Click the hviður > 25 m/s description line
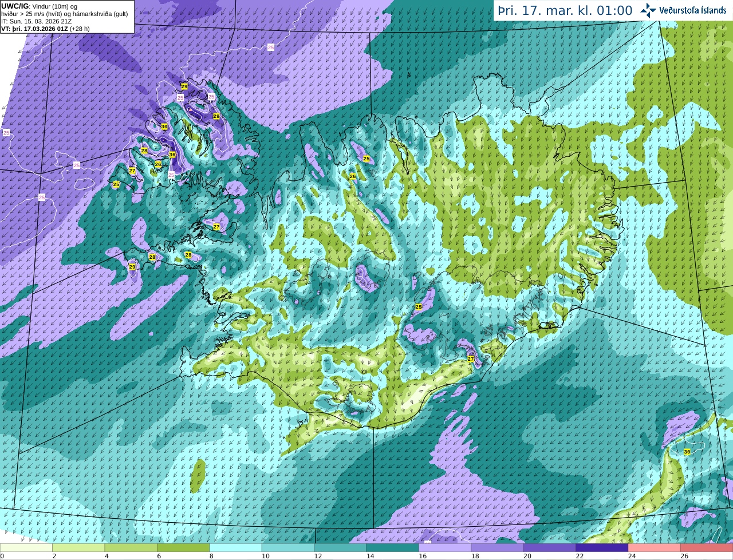This screenshot has height=560, width=733. click(x=64, y=14)
